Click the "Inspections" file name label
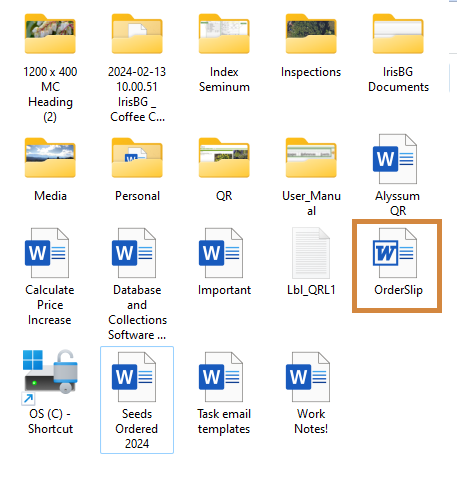Viewport: 457px width, 492px height. click(311, 72)
